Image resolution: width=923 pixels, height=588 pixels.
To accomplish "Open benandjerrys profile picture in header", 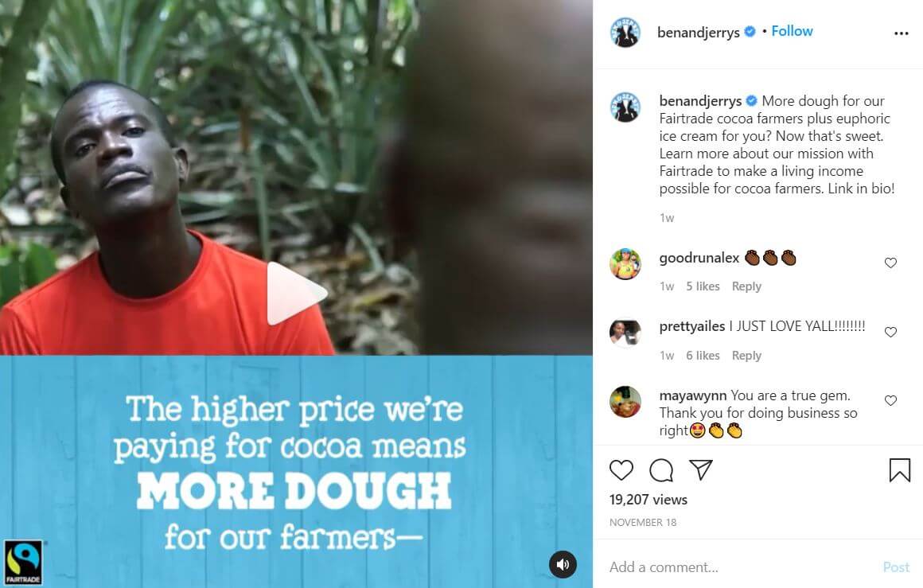I will pos(625,33).
